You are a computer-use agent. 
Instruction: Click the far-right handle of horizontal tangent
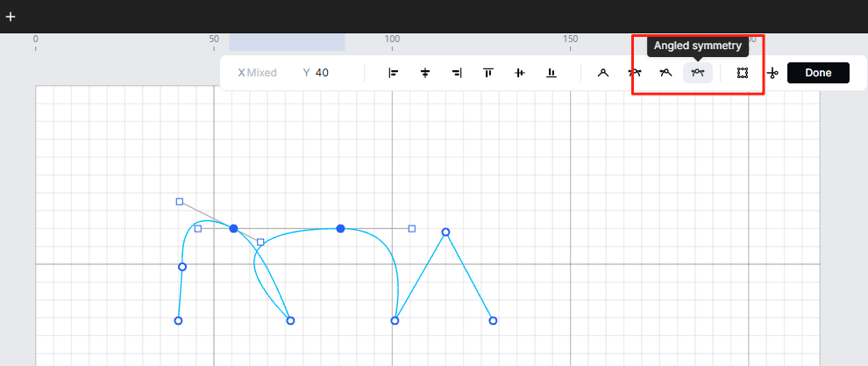tap(412, 228)
